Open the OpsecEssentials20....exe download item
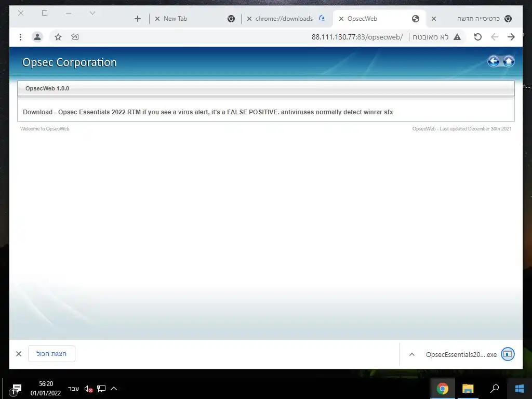Screen dimensions: 532x399 pos(461,354)
